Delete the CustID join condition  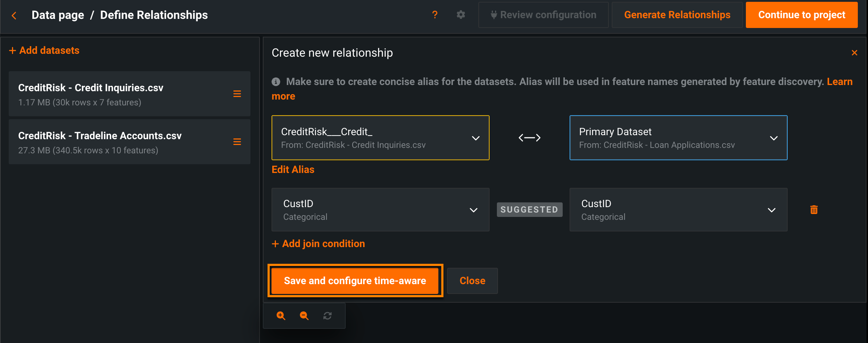point(814,210)
